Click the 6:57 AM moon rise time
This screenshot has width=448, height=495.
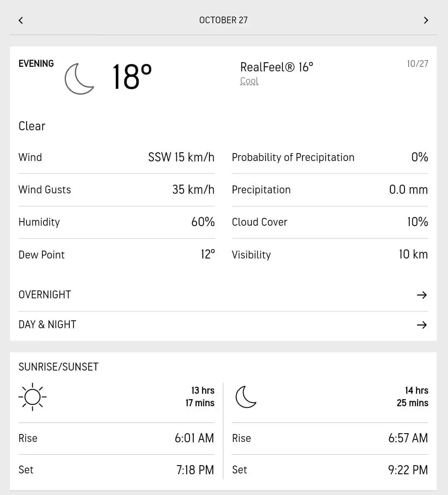click(x=408, y=438)
